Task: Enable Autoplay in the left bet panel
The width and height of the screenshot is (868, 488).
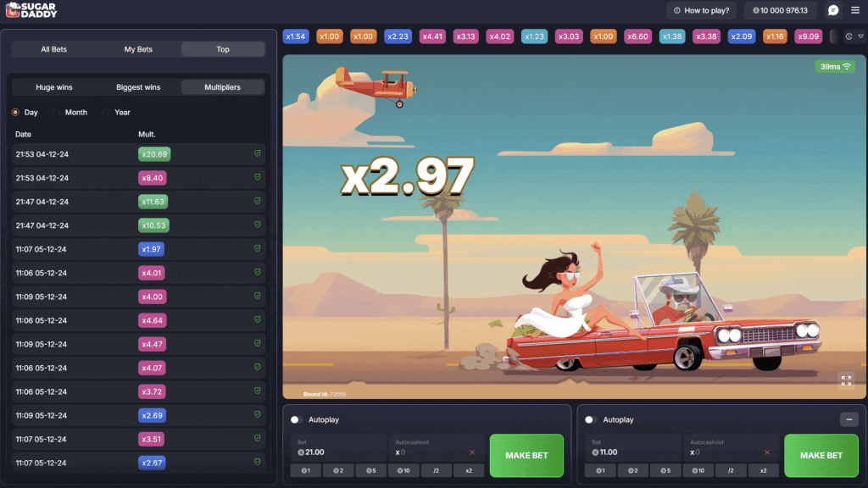Action: [296, 419]
